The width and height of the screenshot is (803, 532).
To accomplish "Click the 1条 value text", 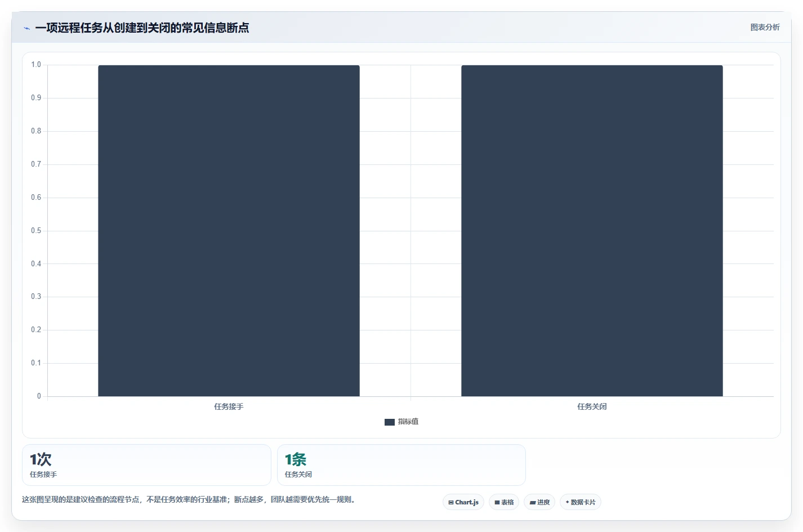I will 296,459.
